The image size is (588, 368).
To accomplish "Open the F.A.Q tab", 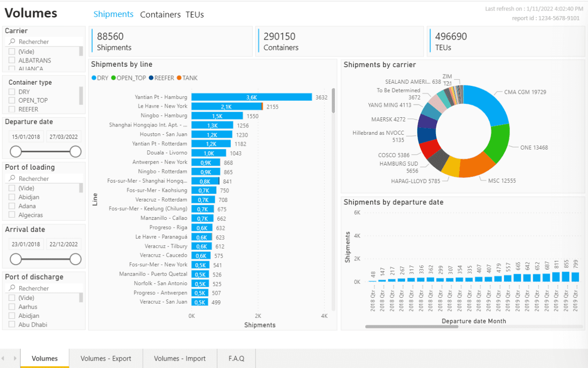I will pos(236,358).
